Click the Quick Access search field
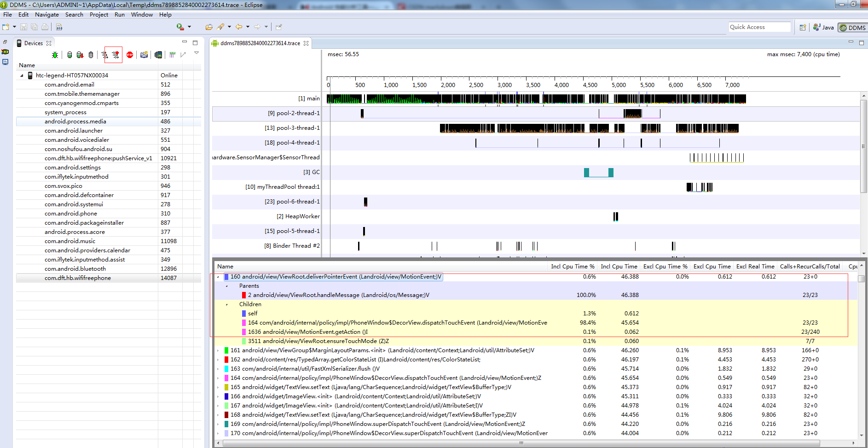Viewport: 868px width, 448px height. [x=759, y=27]
